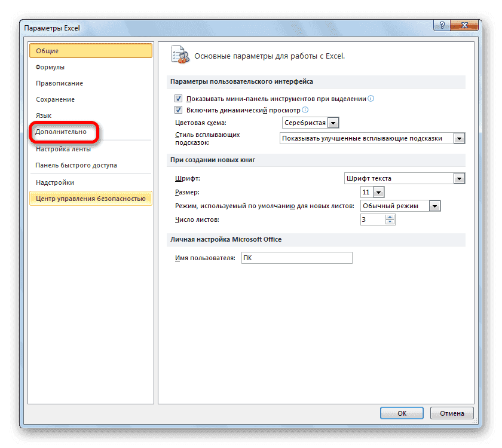Disable показывать мини-панель инструментов при выделении
This screenshot has height=448, width=502.
coord(178,98)
